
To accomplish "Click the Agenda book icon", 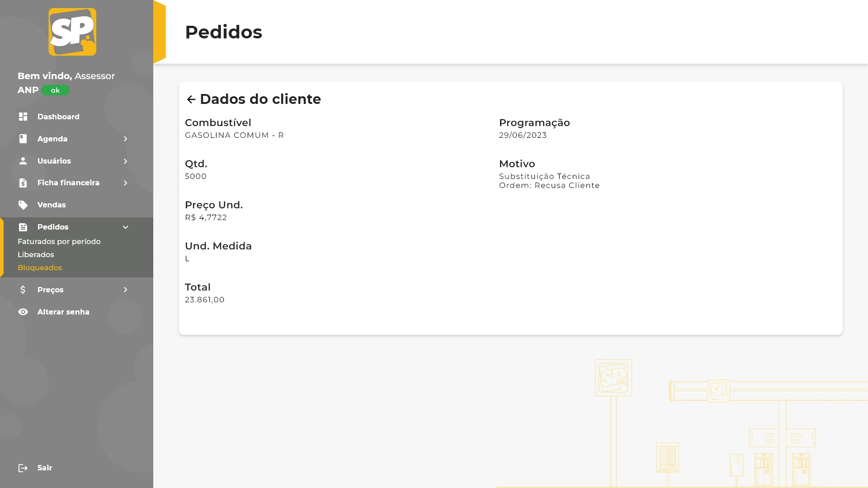I will pos(23,139).
